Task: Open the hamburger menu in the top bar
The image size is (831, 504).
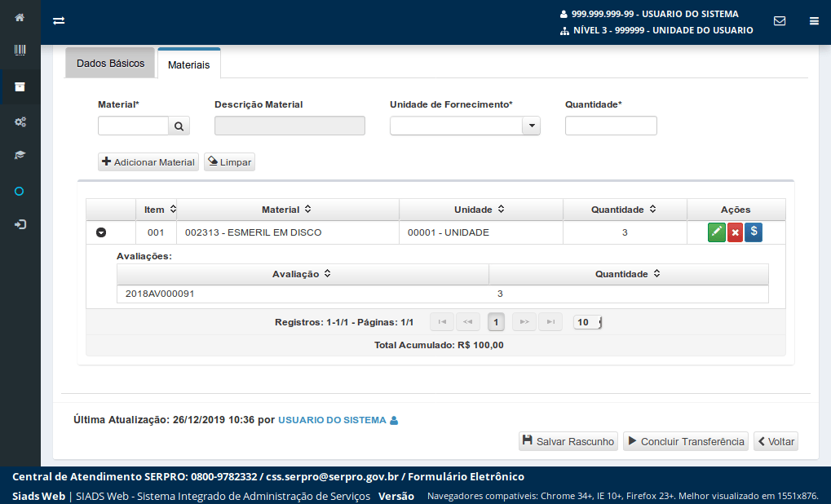Action: (x=814, y=20)
